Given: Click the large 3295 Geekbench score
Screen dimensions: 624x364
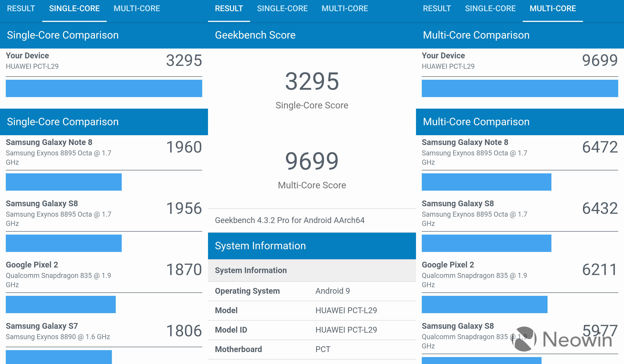Looking at the screenshot, I should [312, 81].
